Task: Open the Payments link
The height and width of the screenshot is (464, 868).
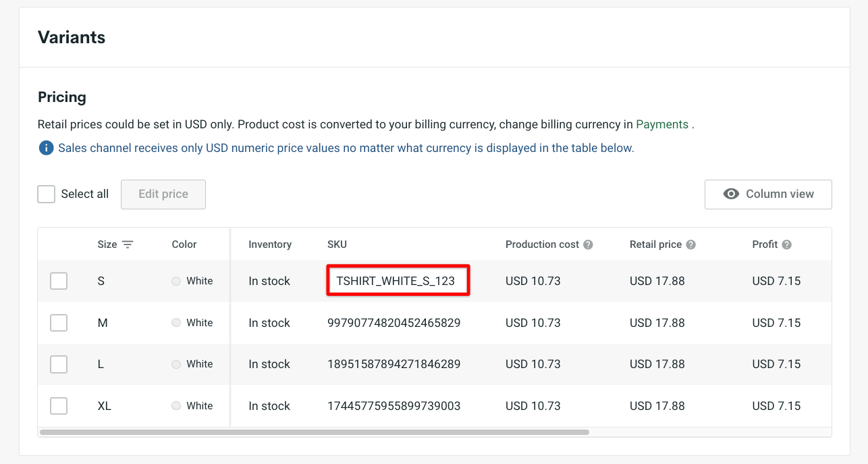Action: [662, 124]
